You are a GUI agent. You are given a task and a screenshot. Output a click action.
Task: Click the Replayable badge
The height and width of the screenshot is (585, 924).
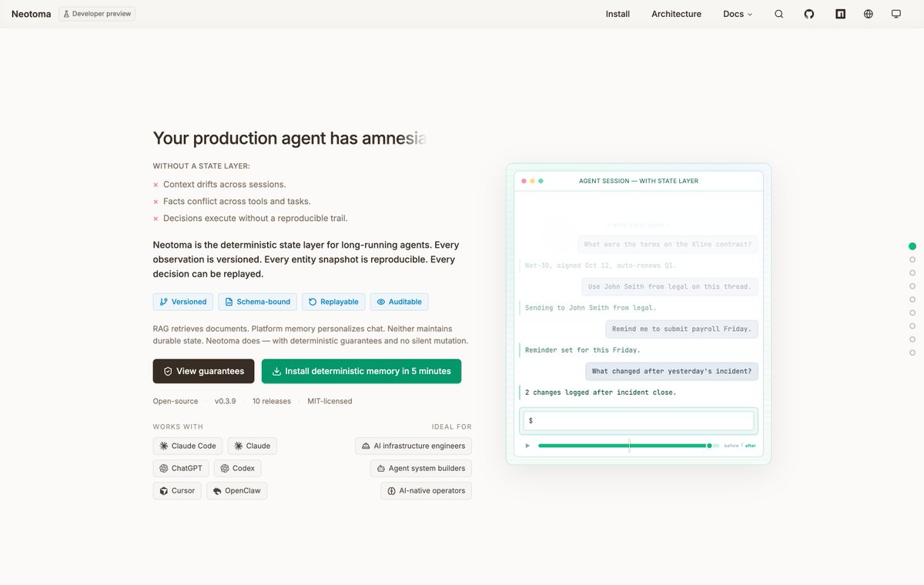(x=333, y=302)
